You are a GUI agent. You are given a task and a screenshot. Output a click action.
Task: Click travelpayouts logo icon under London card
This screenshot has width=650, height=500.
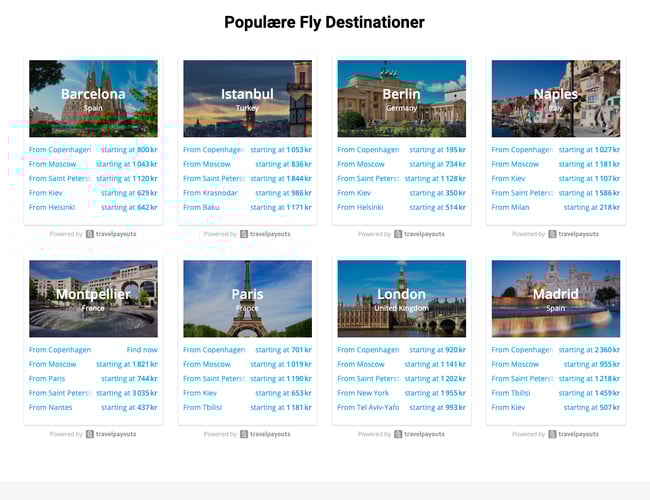pos(398,434)
